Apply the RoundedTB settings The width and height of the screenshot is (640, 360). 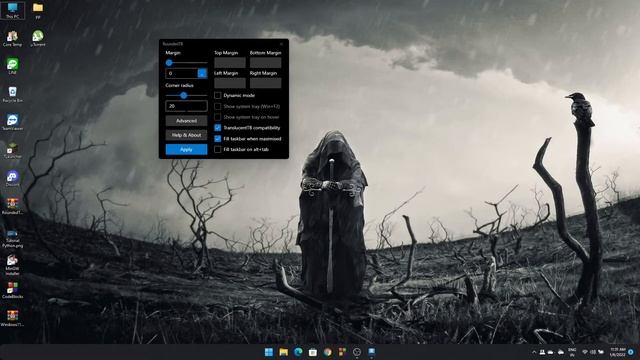click(186, 149)
